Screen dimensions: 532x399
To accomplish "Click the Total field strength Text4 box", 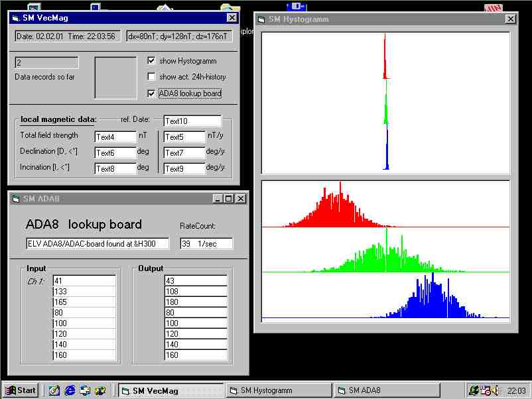I will (x=115, y=137).
